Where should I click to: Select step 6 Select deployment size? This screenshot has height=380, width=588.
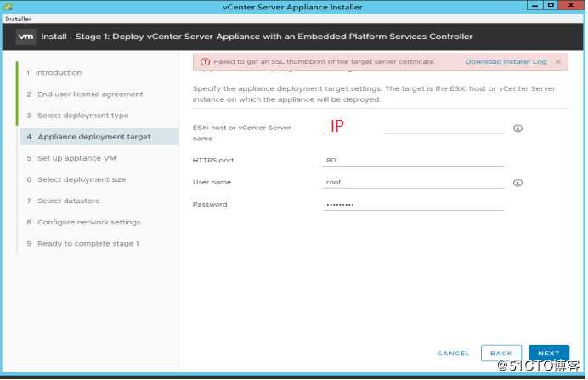click(76, 179)
